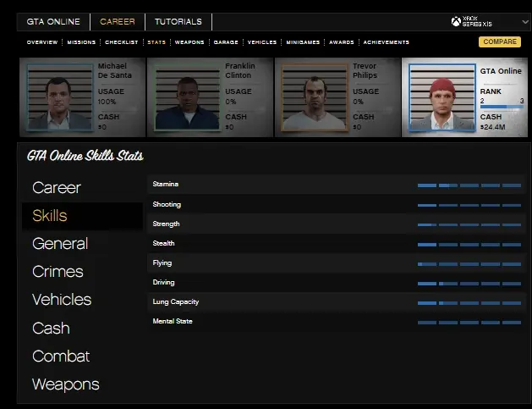Open the AWARDS section link
532x409 pixels.
[341, 42]
